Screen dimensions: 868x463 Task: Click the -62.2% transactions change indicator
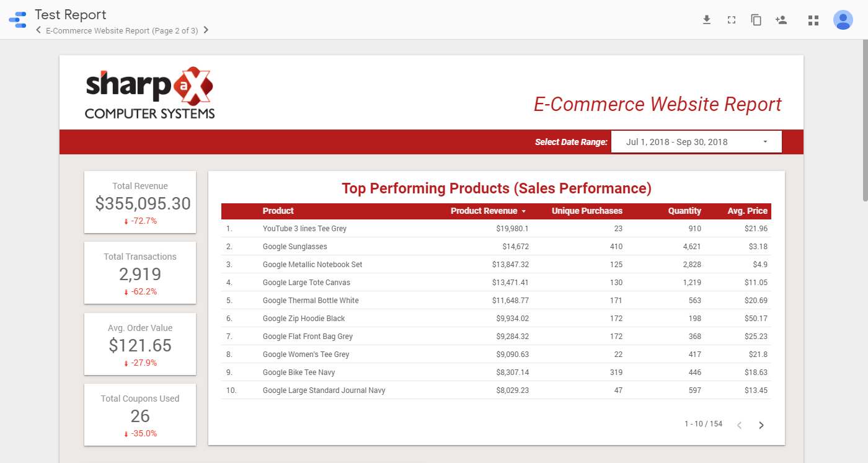140,291
